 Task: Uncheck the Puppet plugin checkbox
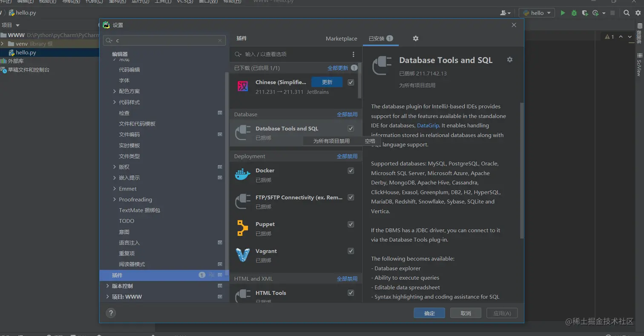pyautogui.click(x=351, y=224)
